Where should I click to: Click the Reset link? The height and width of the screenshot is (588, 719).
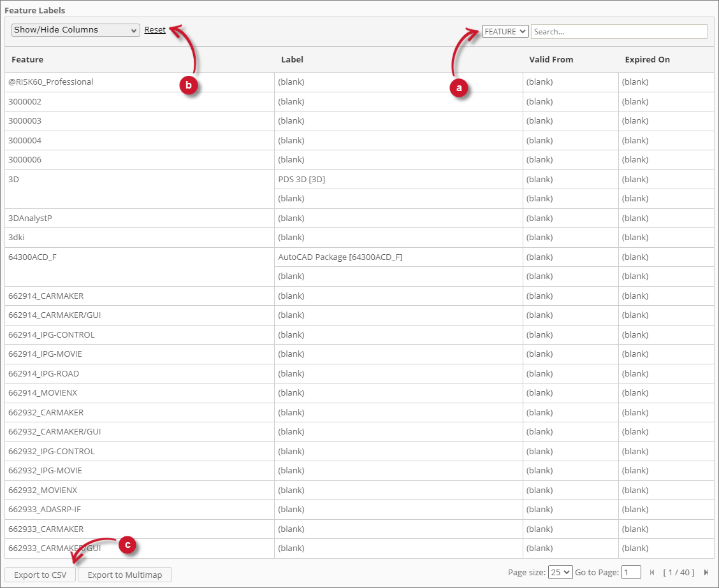coord(155,30)
